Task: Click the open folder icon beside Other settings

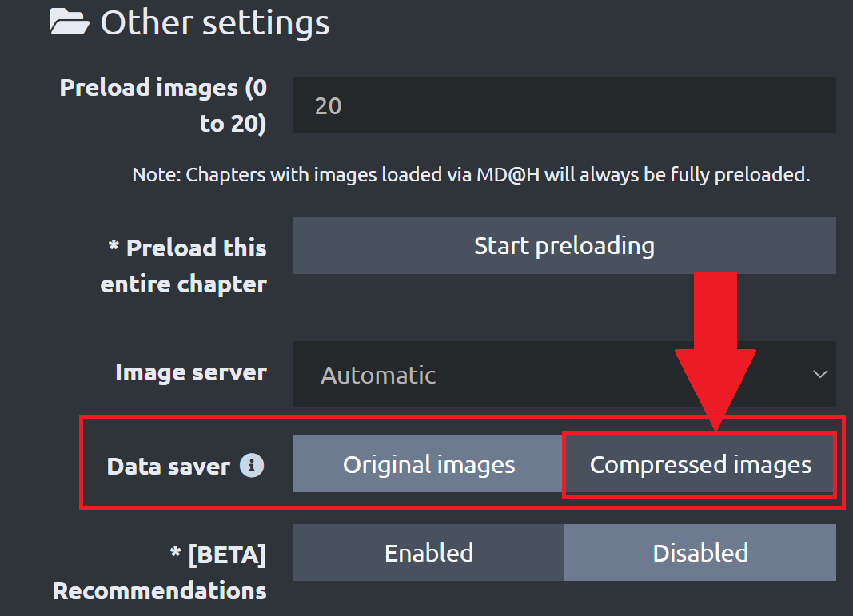Action: pos(69,22)
